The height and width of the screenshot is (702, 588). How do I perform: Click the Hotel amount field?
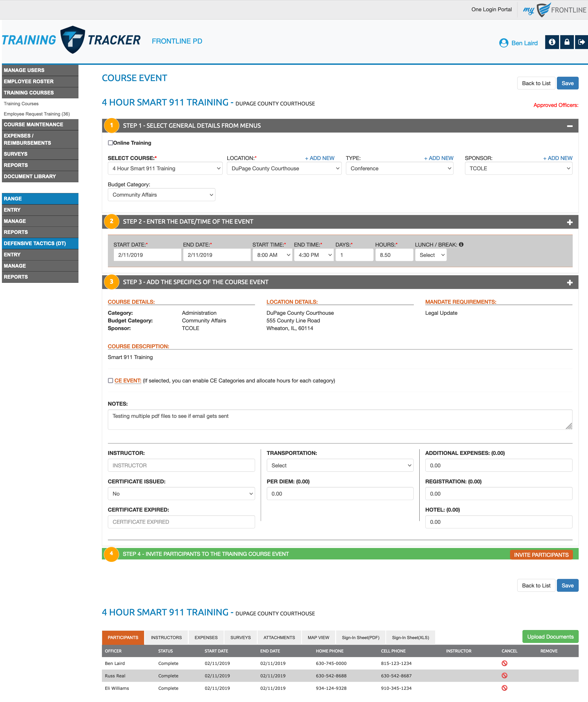pos(499,522)
